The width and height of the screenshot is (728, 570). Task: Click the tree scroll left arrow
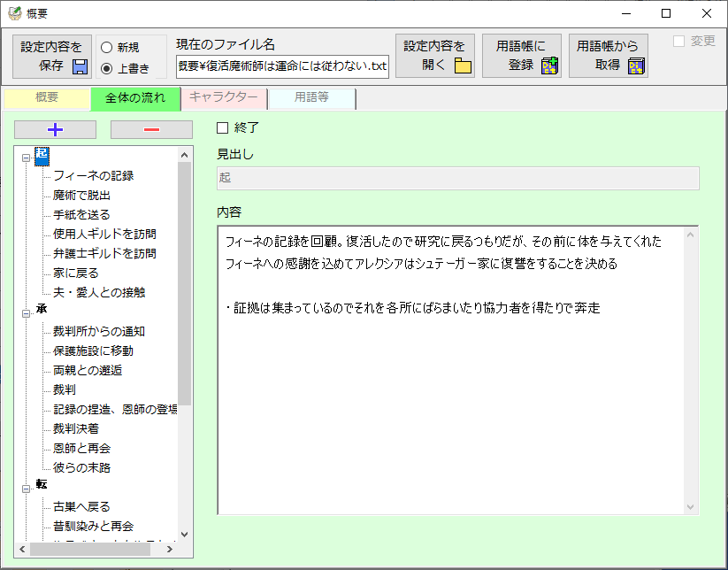coord(22,549)
